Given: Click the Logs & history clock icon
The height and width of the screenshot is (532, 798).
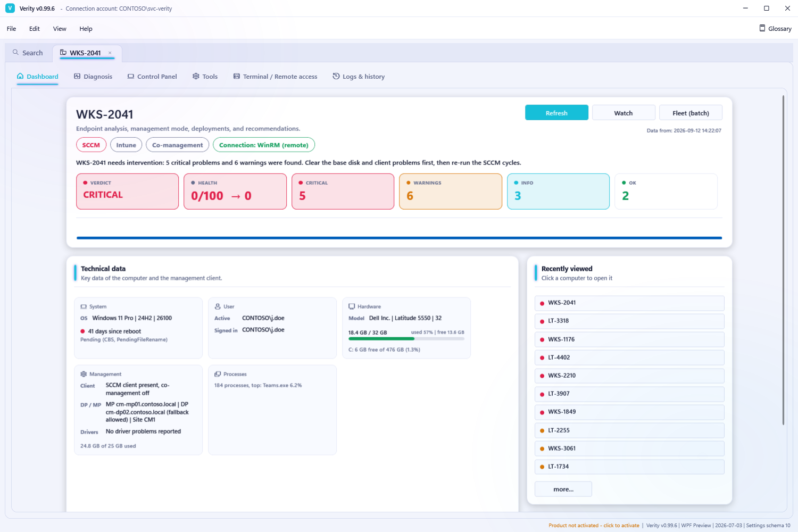Looking at the screenshot, I should (x=336, y=76).
